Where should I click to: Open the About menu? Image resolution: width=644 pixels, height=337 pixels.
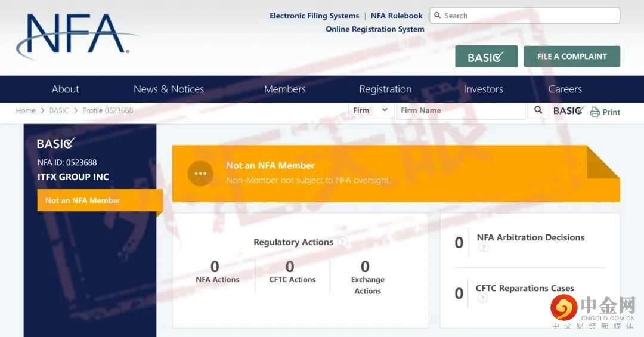coord(66,89)
